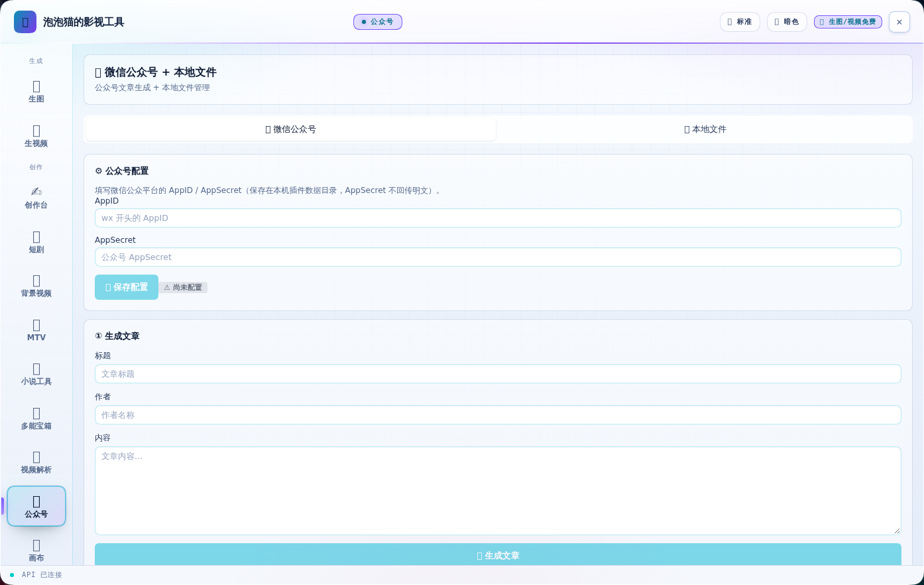Open the 生视频 sidebar item
924x585 pixels.
(36, 136)
